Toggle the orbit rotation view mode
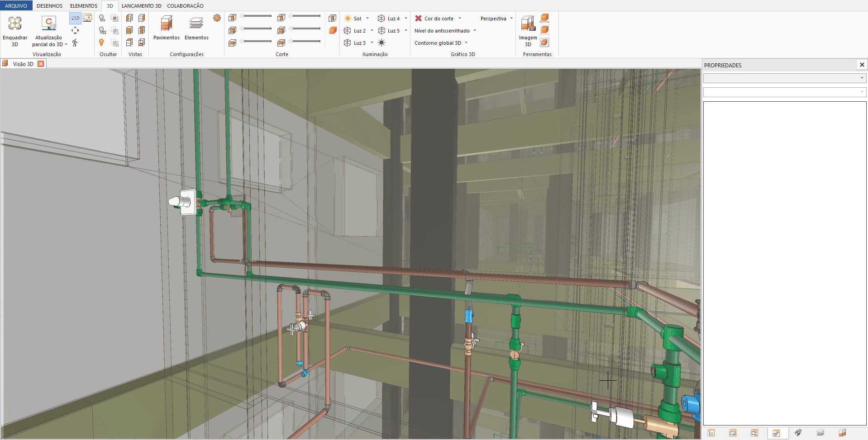The width and height of the screenshot is (868, 440). click(x=75, y=18)
